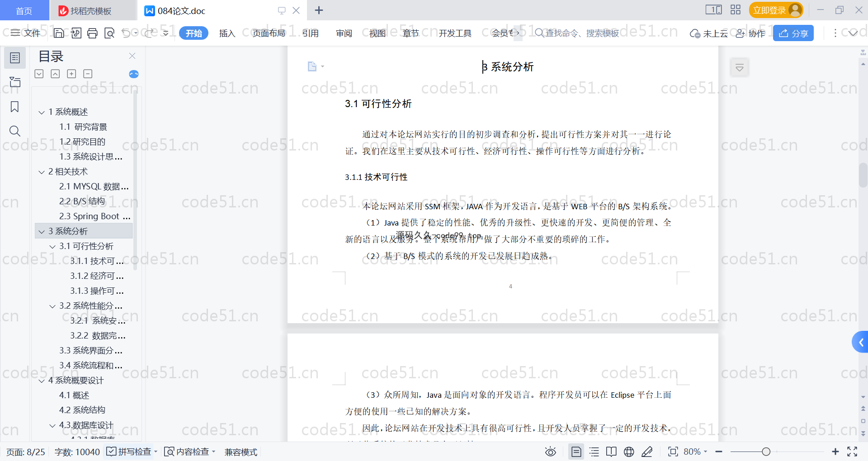Click the expand all headings down-arrow icon

click(39, 74)
